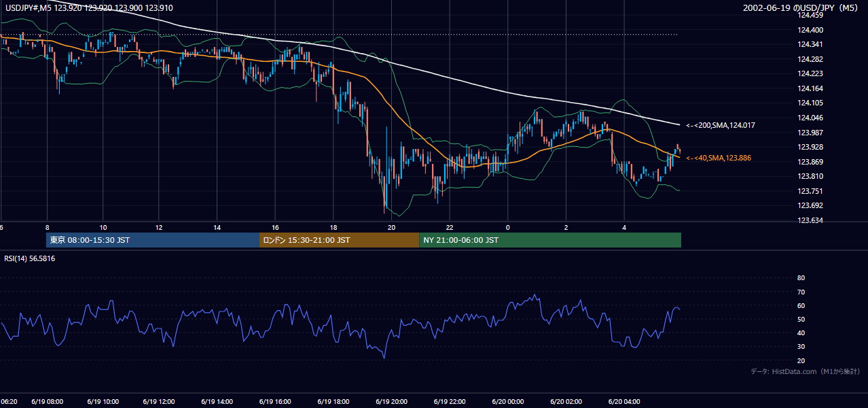868x408 pixels.
Task: Click the RSI 50 level label
Action: 801,319
